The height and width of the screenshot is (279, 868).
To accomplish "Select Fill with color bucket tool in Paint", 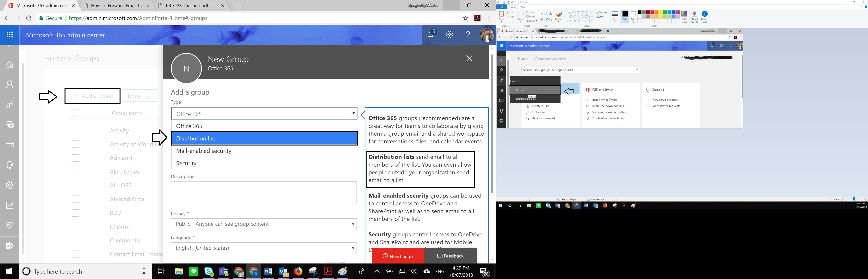I will (546, 14).
